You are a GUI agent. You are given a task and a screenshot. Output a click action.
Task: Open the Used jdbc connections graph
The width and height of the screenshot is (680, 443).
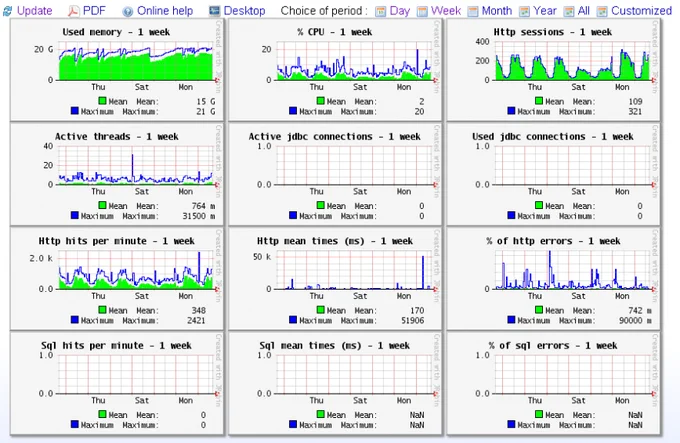pos(553,174)
